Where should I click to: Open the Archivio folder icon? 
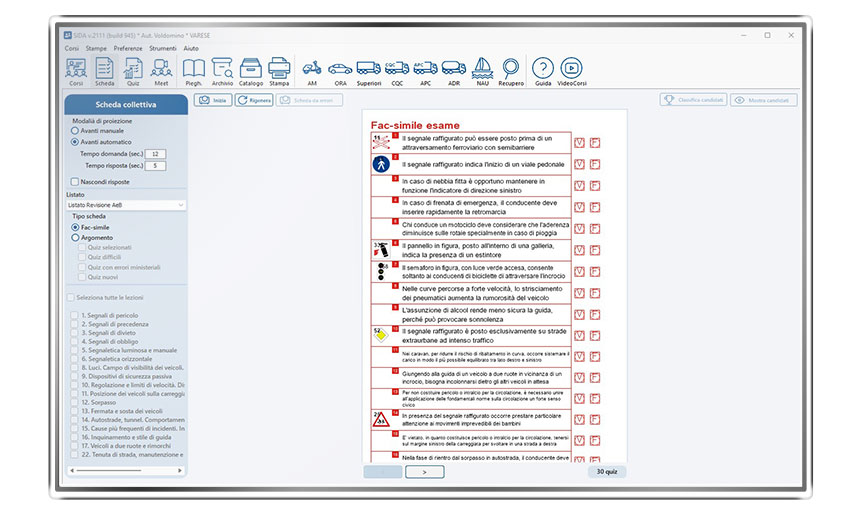pyautogui.click(x=222, y=71)
